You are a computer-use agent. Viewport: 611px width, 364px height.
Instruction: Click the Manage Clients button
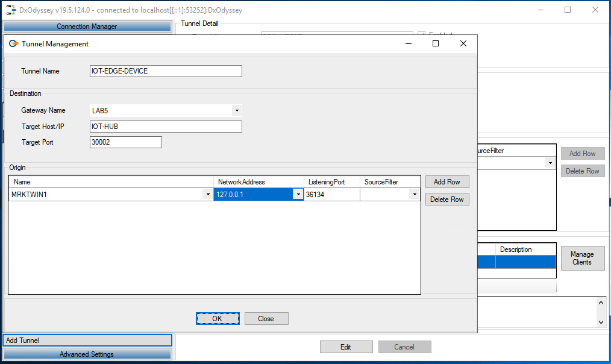pyautogui.click(x=582, y=258)
